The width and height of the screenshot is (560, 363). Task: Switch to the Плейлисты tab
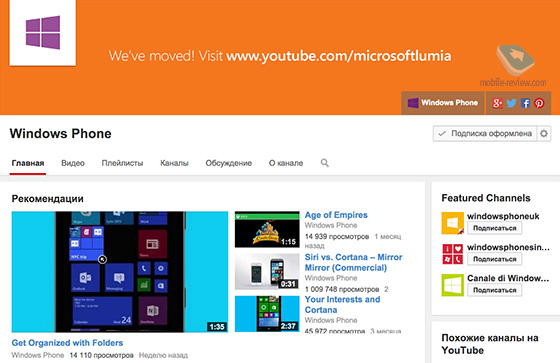click(122, 163)
